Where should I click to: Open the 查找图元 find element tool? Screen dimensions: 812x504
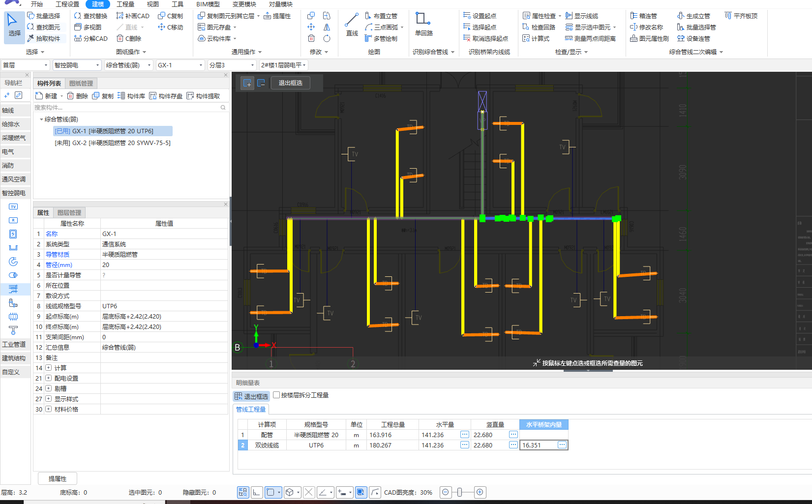(44, 27)
